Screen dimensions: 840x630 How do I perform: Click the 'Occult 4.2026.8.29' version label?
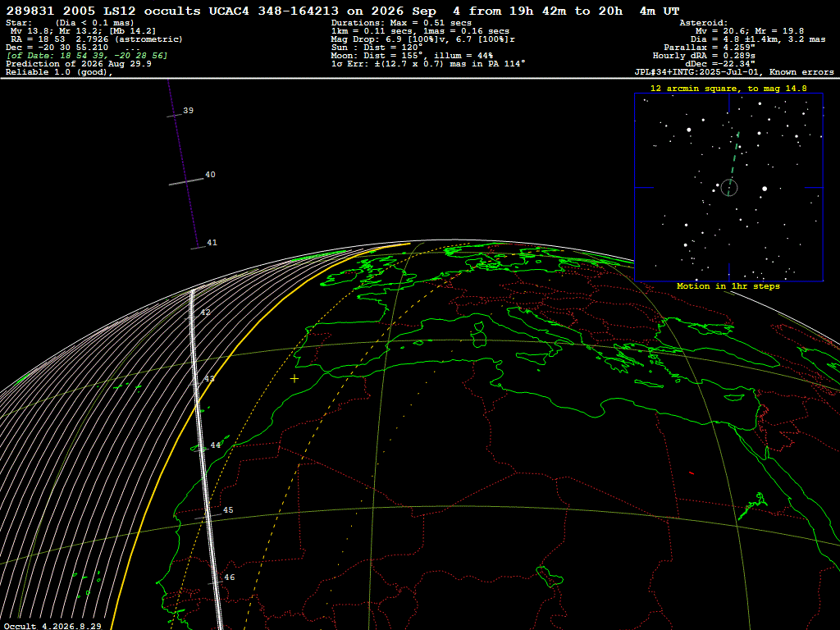click(52, 626)
